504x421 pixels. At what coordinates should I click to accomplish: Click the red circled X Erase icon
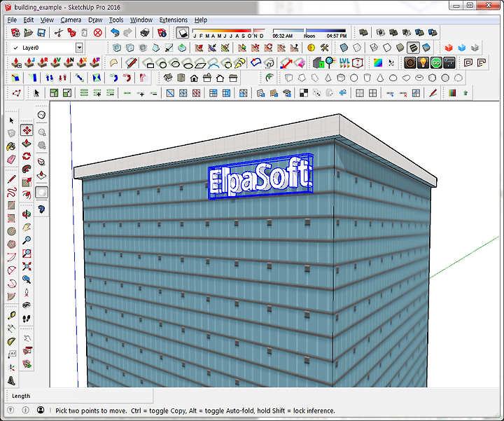[98, 33]
